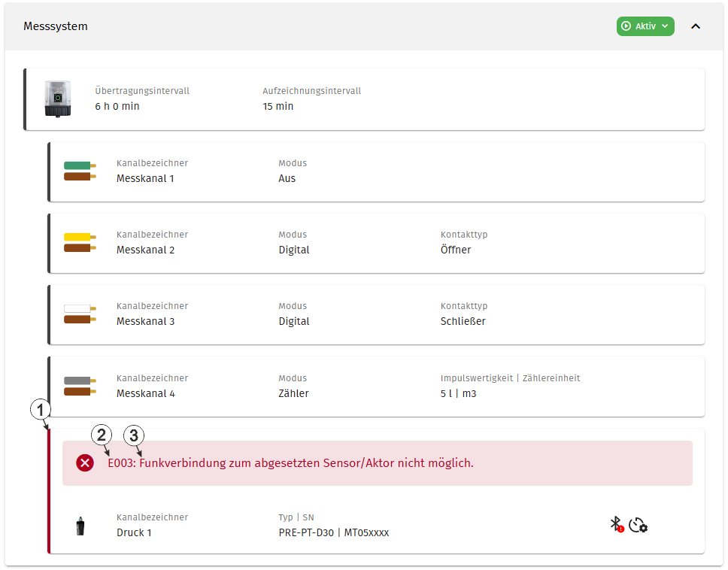
Task: Click the Messsystem header title
Action: 55,26
